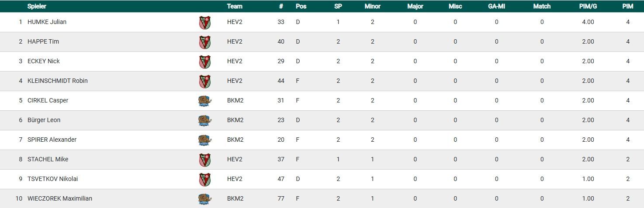Sort by the Major penalties header
The height and width of the screenshot is (208, 644).
[x=415, y=7]
